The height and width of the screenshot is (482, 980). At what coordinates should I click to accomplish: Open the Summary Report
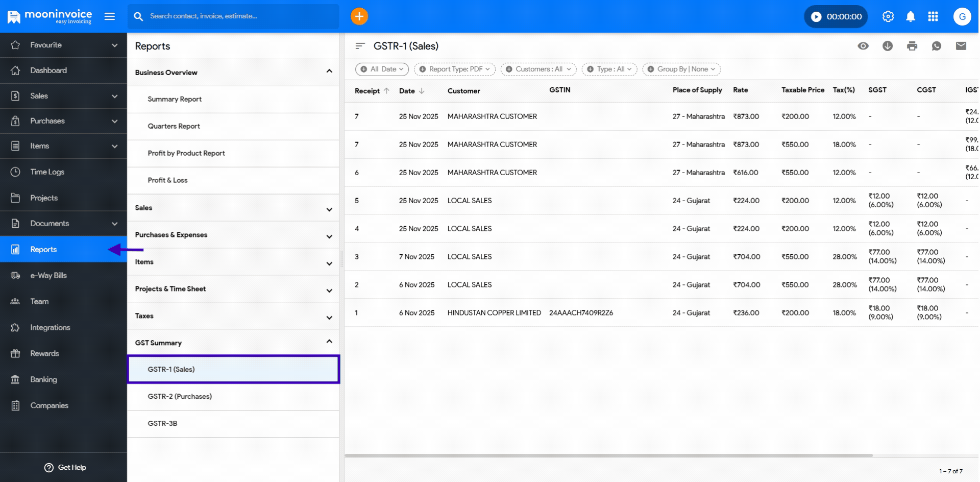pos(233,100)
